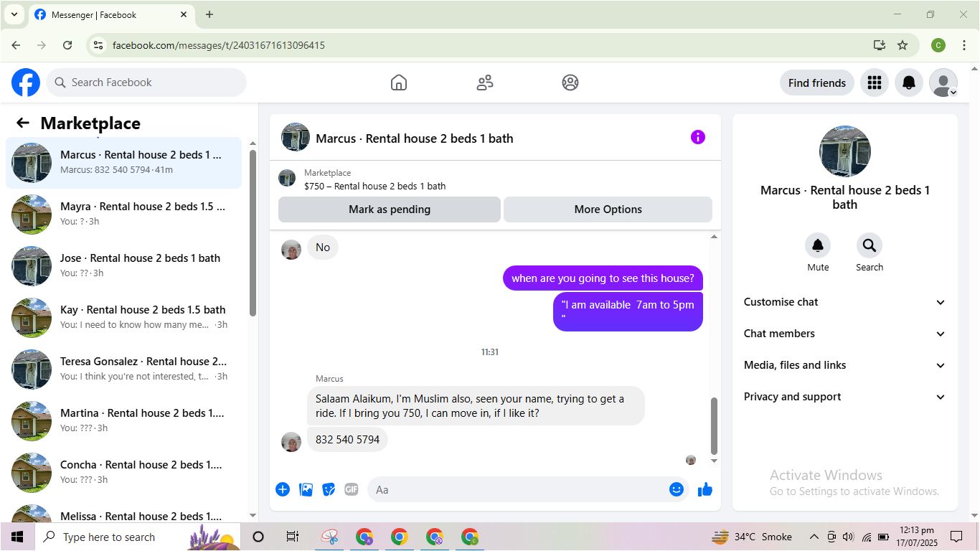Screen dimensions: 980x551
Task: Attach a photo using the image icon
Action: [306, 489]
